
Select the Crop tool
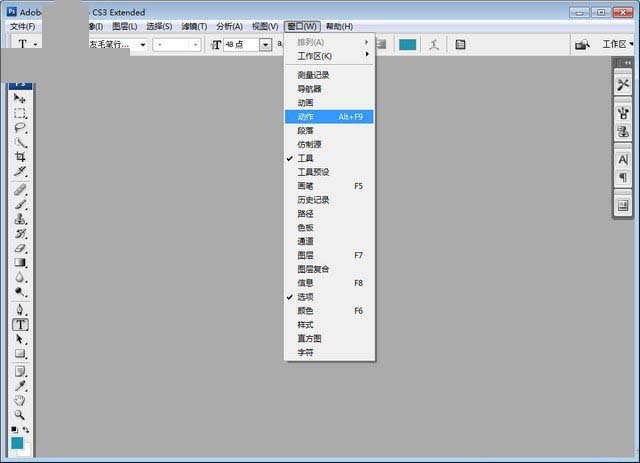(20, 157)
